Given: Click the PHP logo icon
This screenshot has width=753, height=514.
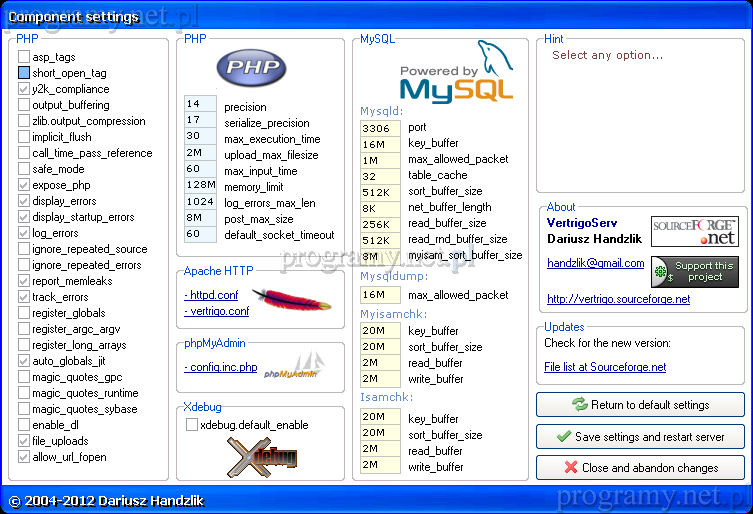Looking at the screenshot, I should pos(251,68).
